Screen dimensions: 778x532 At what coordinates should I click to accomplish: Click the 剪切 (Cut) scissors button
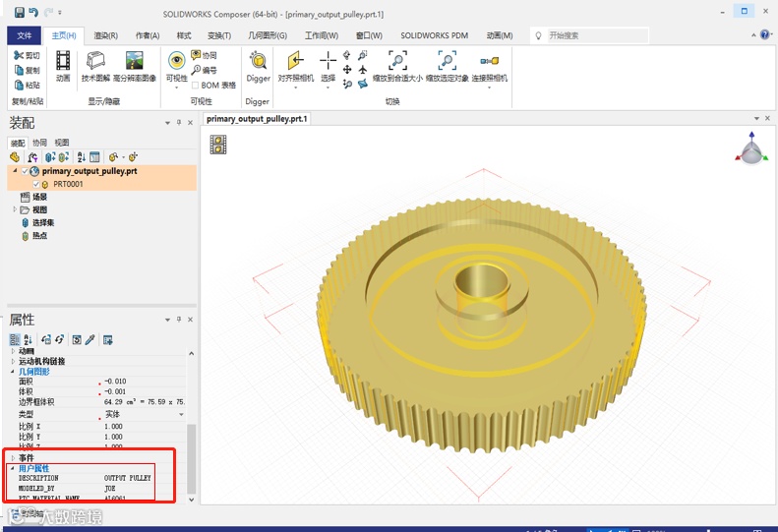(27, 55)
